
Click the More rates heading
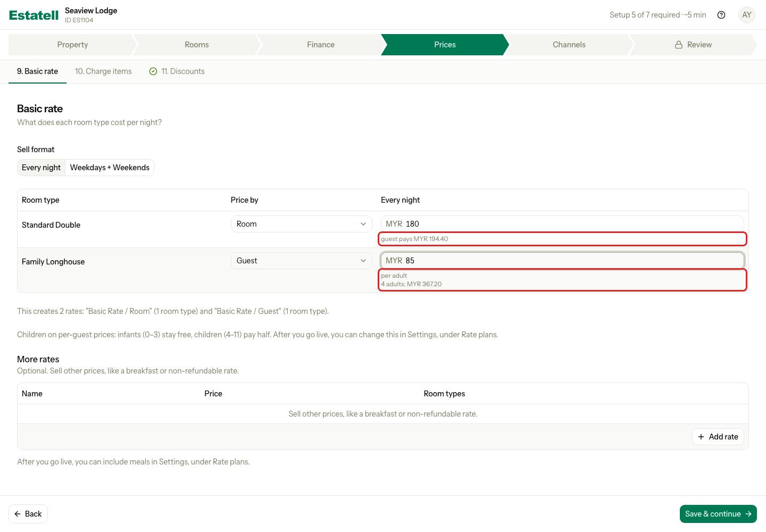coord(38,359)
